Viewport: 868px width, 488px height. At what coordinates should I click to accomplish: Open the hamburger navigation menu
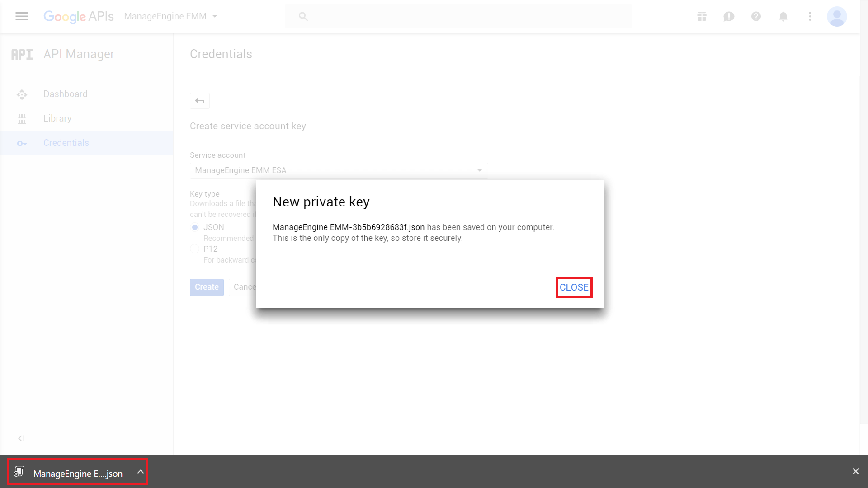pyautogui.click(x=21, y=16)
